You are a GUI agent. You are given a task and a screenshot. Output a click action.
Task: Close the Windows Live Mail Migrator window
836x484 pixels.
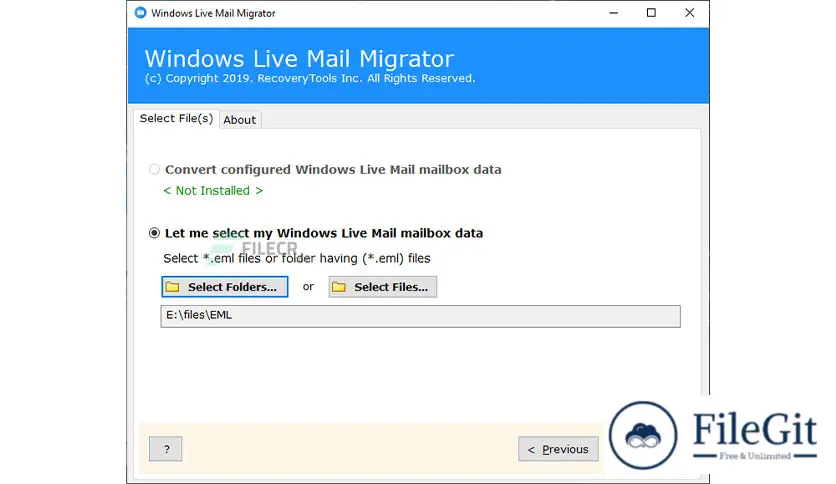click(689, 13)
